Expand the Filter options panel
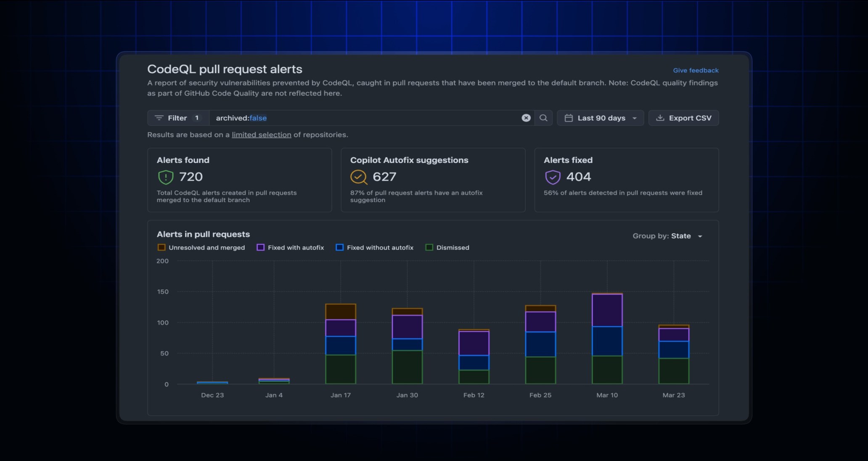 coord(177,118)
